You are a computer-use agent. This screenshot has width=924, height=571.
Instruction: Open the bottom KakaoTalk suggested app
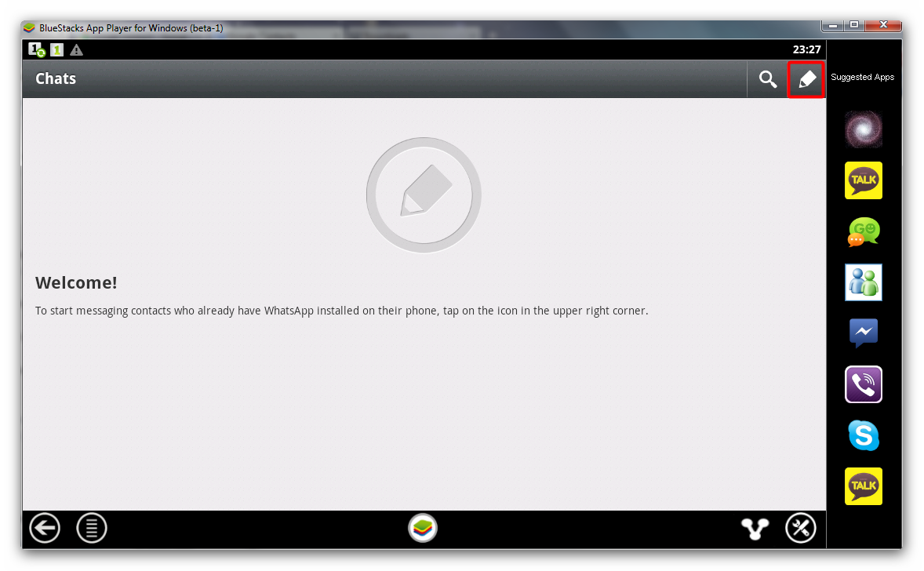864,486
